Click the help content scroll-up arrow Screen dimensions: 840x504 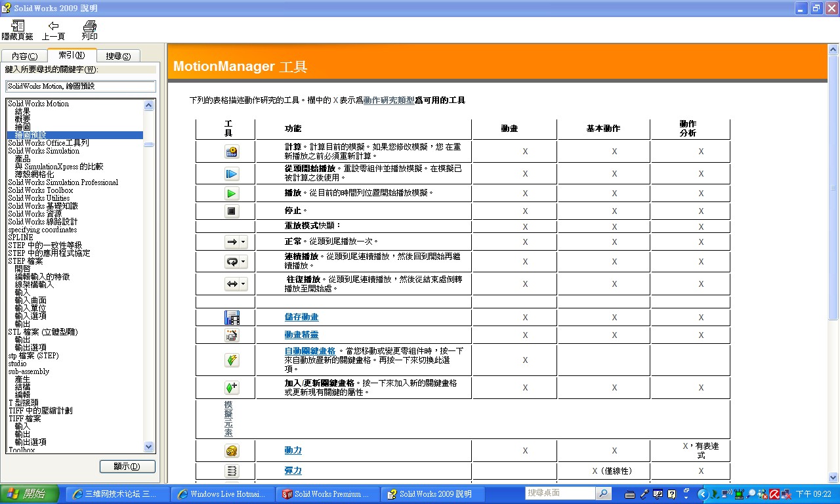pyautogui.click(x=833, y=50)
